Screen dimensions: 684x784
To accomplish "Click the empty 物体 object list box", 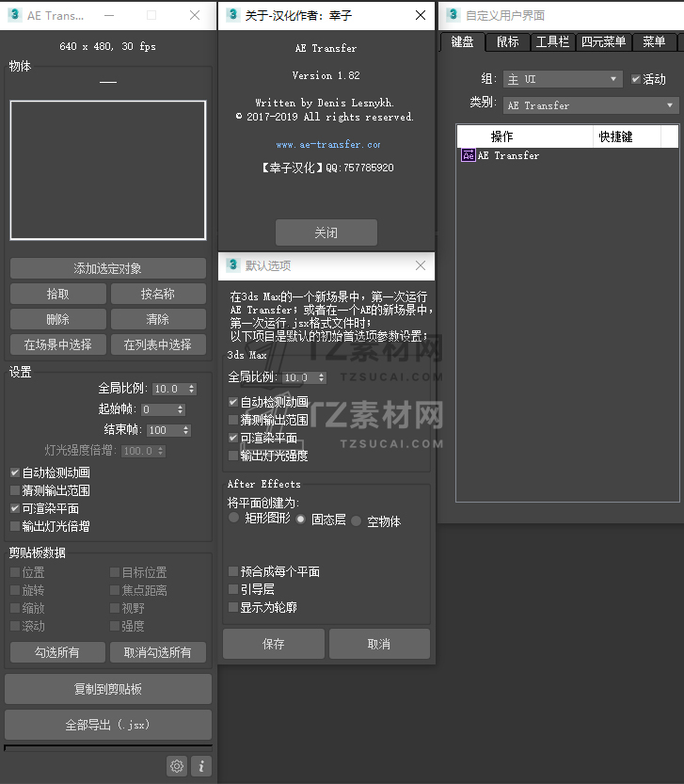I will (x=108, y=170).
